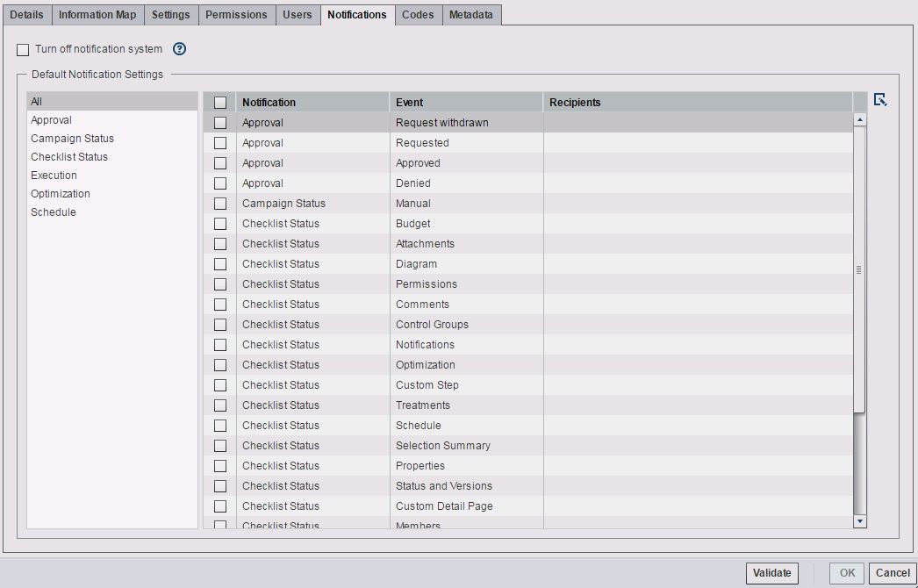
Task: Click the edit recipients pencil icon above the scrollbar
Action: pos(879,100)
